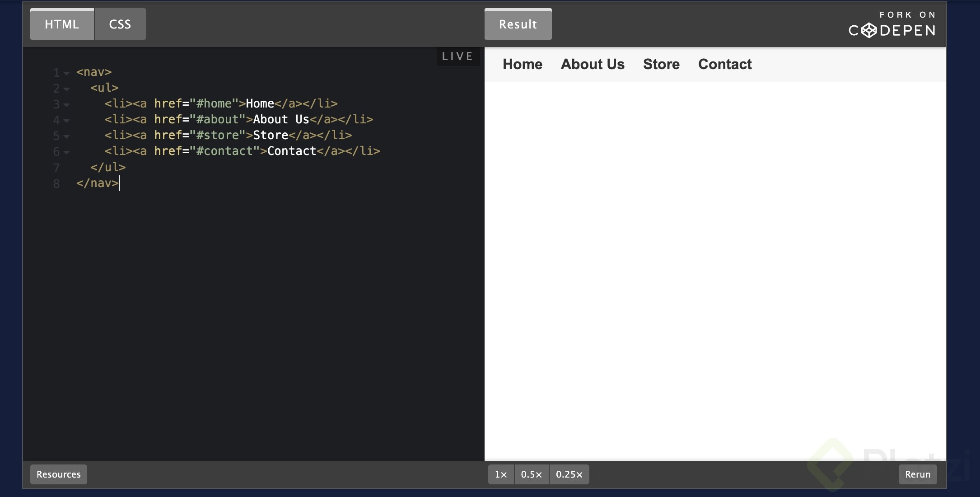Collapse the ul element fold on line 2
This screenshot has width=980, height=497.
pyautogui.click(x=67, y=89)
